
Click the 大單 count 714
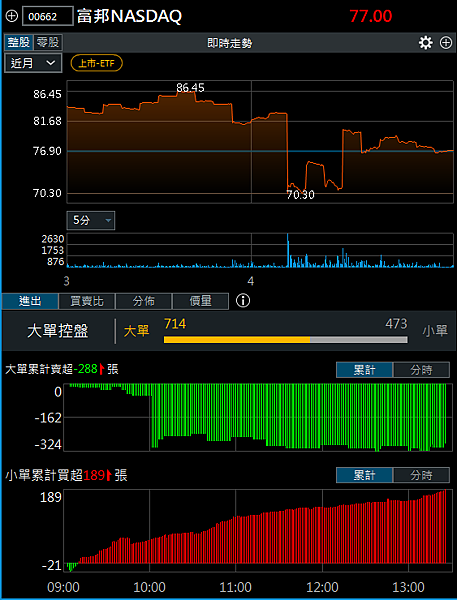click(175, 324)
